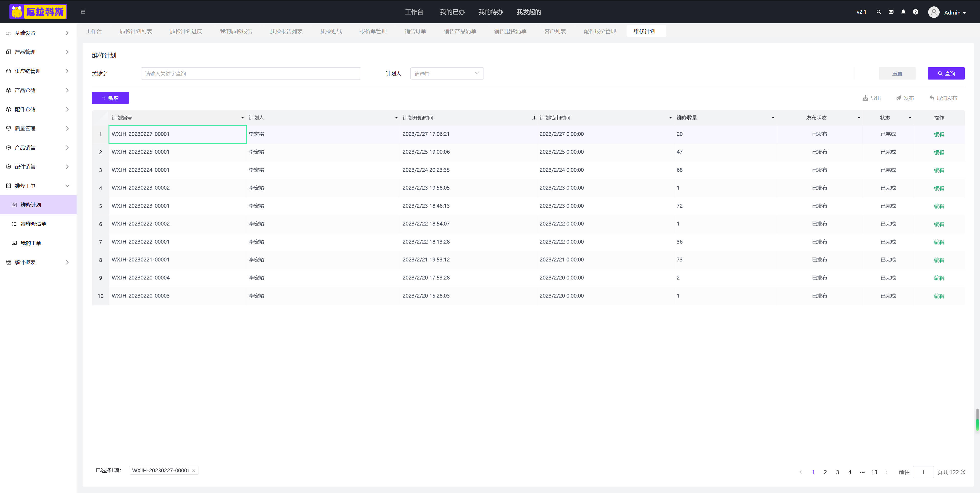Open 待维修清单 in sidebar
Viewport: 980px width, 493px height.
click(33, 224)
